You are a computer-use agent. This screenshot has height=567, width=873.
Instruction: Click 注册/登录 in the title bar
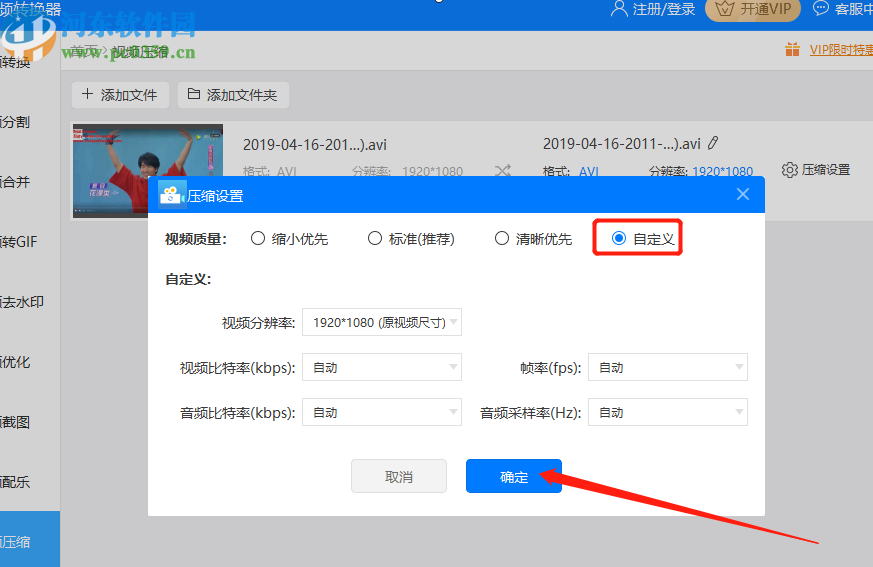tap(664, 9)
